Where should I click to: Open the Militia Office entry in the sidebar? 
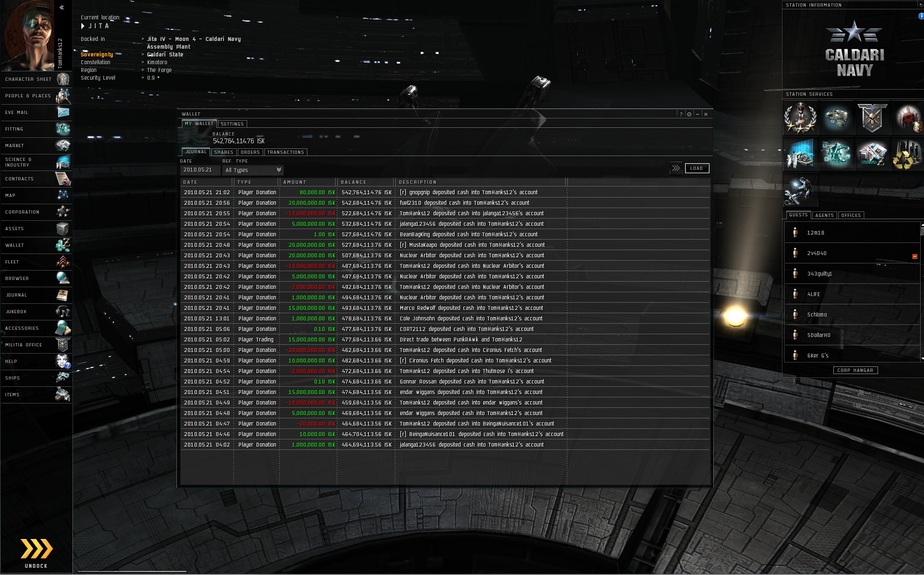pos(36,345)
